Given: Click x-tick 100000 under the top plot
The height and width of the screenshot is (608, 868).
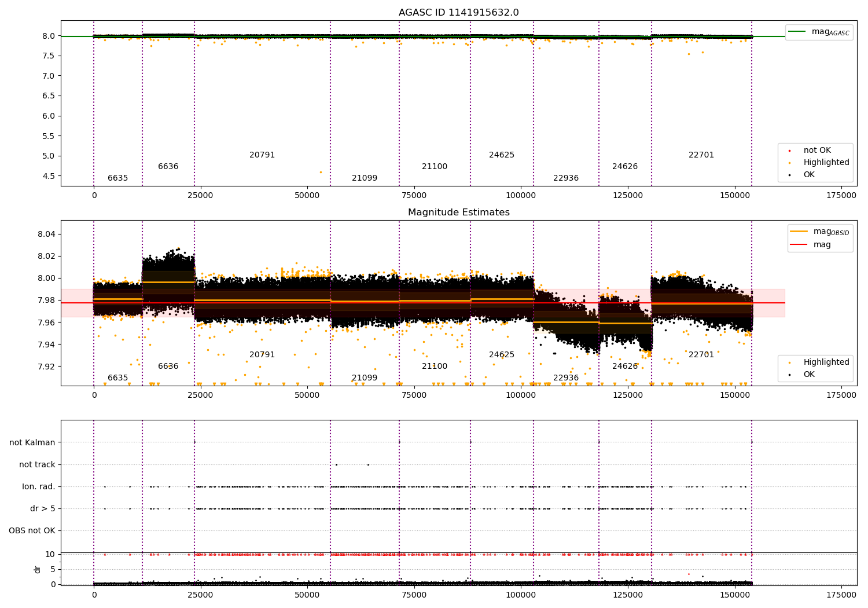Looking at the screenshot, I should [521, 196].
